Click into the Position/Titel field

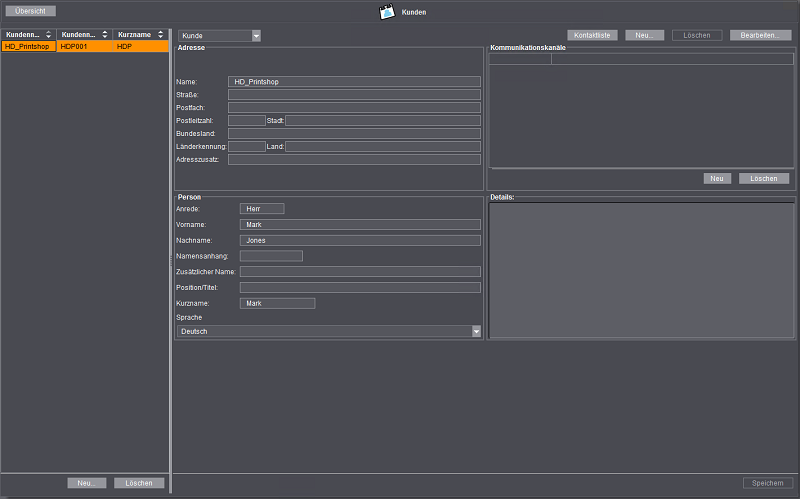tap(360, 287)
